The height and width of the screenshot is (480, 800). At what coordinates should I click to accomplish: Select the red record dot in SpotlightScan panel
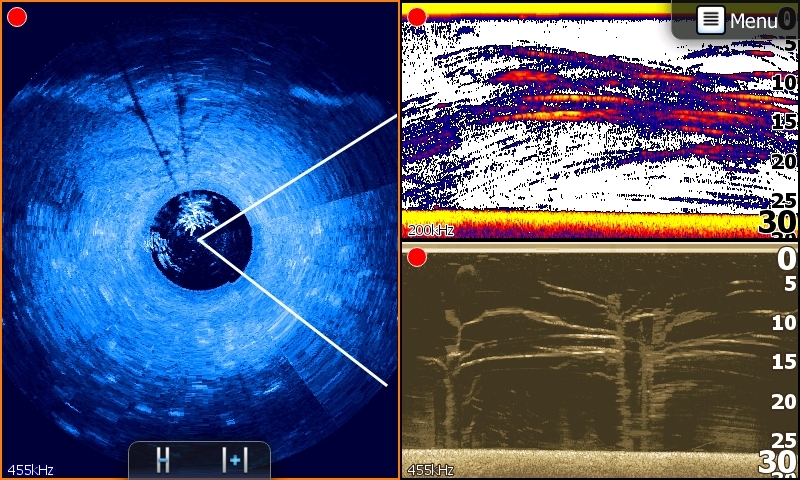coord(17,17)
